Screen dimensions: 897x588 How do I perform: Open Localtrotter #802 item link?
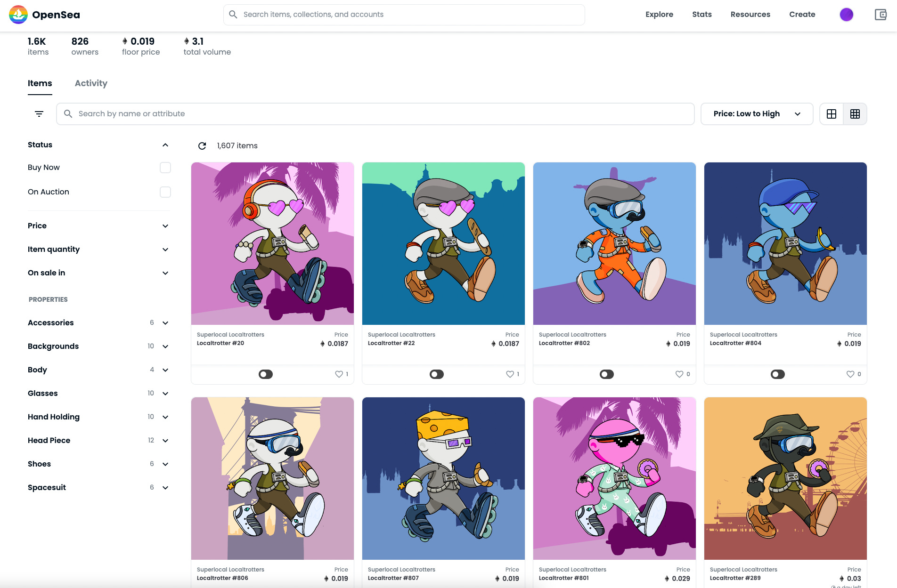[564, 343]
